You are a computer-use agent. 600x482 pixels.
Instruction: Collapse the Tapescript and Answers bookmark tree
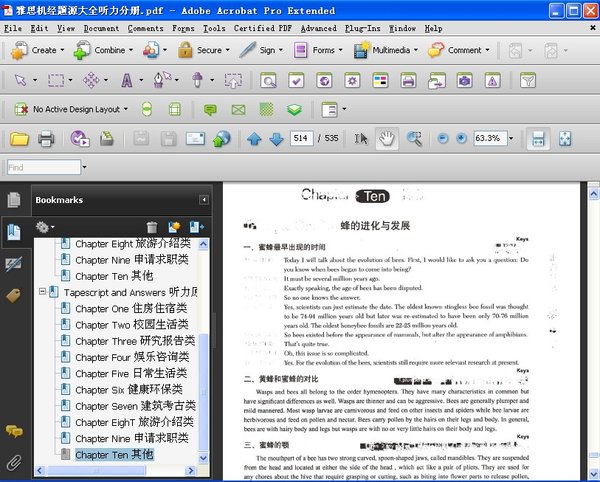click(x=42, y=292)
